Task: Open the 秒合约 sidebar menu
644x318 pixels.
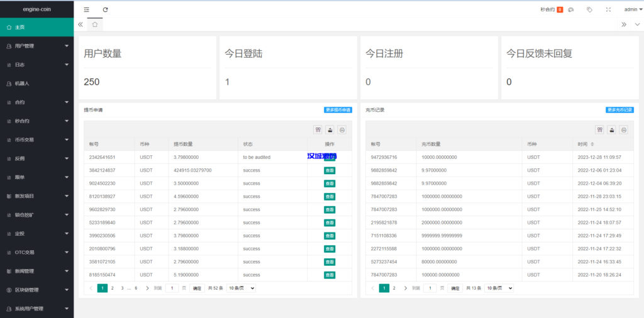Action: coord(37,121)
